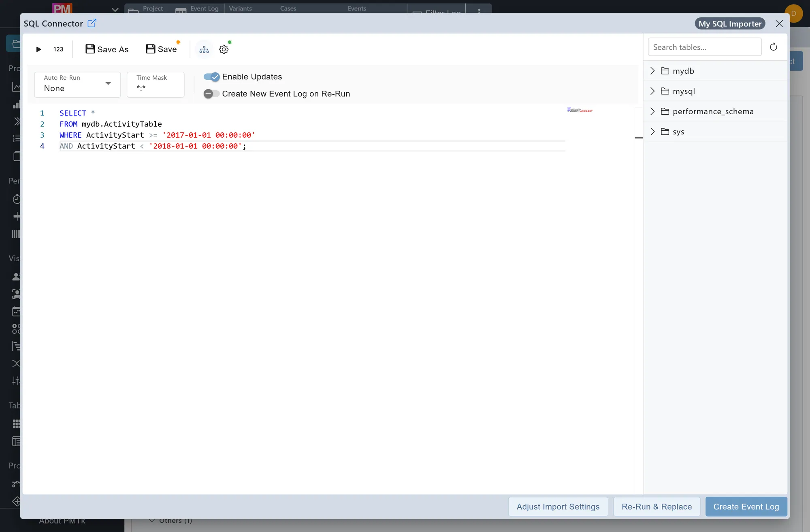Click the sys folder icon

coord(665,132)
